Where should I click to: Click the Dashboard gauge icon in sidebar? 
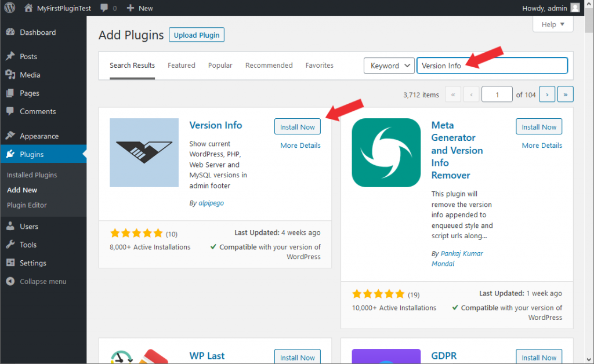click(x=10, y=32)
